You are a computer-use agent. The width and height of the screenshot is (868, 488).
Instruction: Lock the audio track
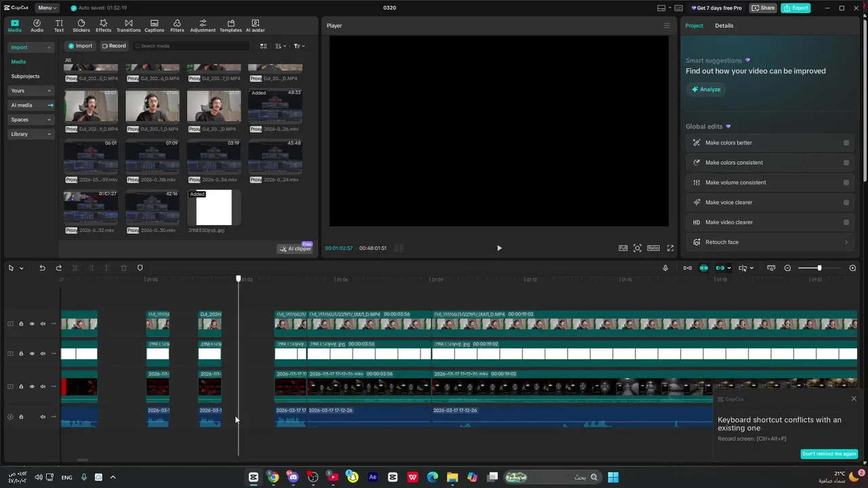[20, 417]
